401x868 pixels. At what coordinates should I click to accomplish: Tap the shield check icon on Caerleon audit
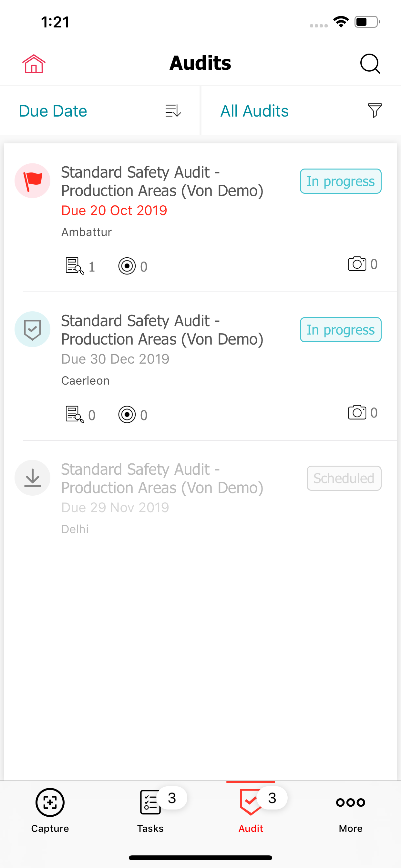(x=32, y=329)
